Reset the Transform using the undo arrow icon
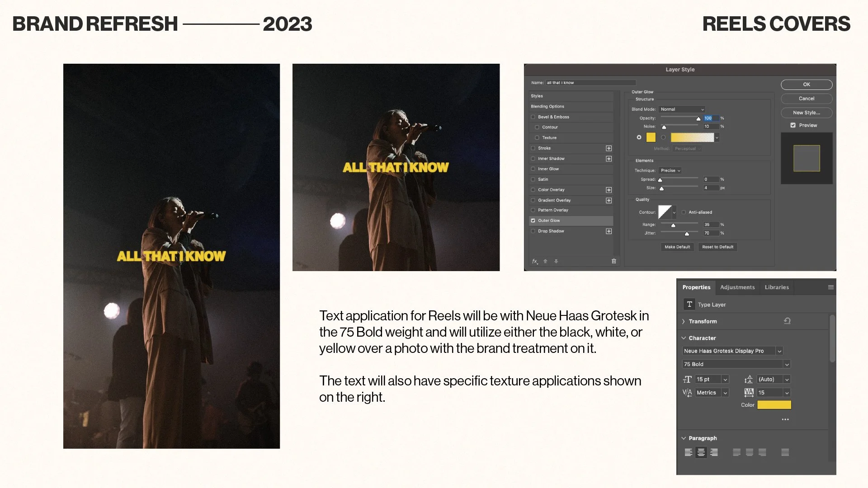 point(787,321)
